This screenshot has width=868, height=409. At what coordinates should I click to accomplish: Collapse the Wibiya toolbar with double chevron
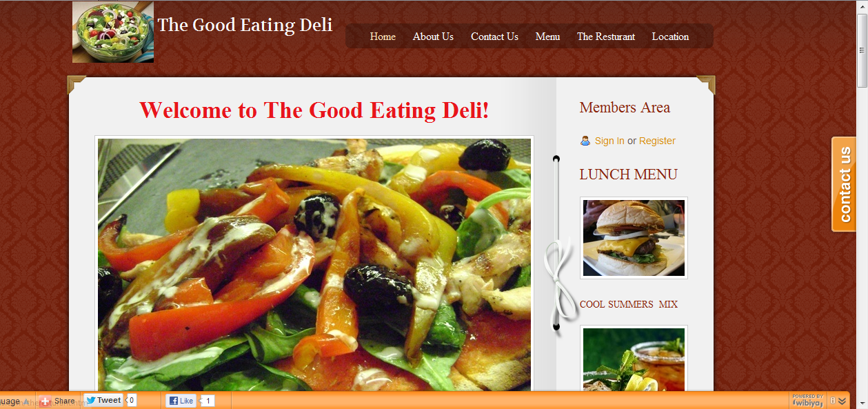pyautogui.click(x=842, y=401)
